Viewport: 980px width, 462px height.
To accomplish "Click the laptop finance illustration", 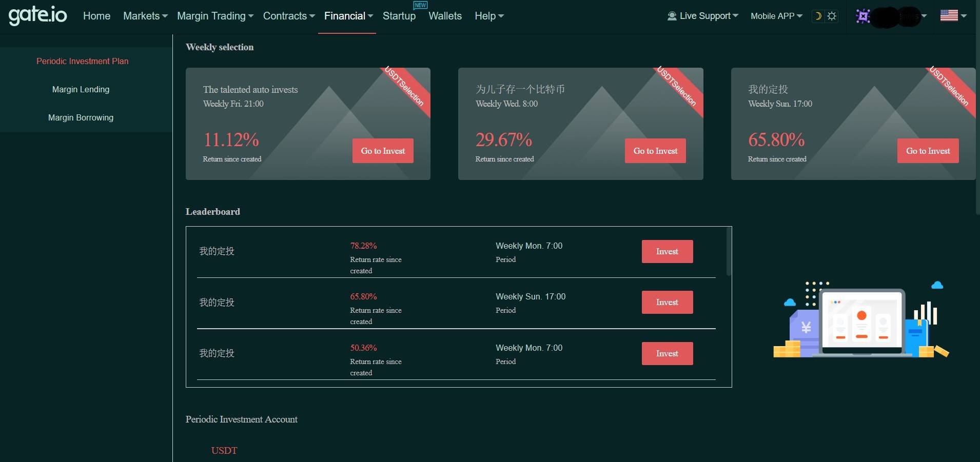I will tap(861, 319).
